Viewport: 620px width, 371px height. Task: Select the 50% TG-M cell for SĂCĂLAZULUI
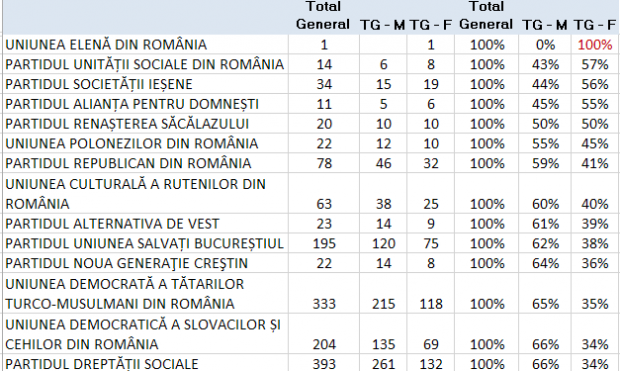point(545,123)
